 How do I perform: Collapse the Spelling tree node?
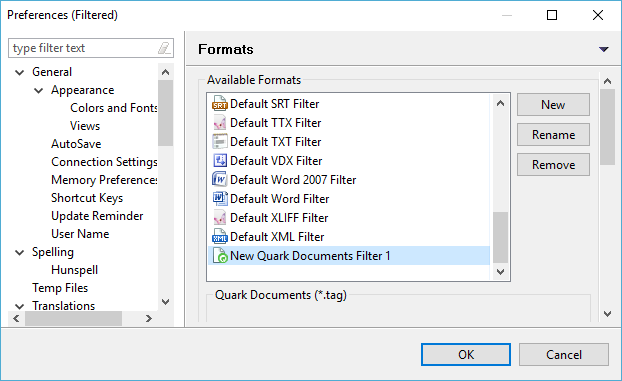tap(19, 252)
